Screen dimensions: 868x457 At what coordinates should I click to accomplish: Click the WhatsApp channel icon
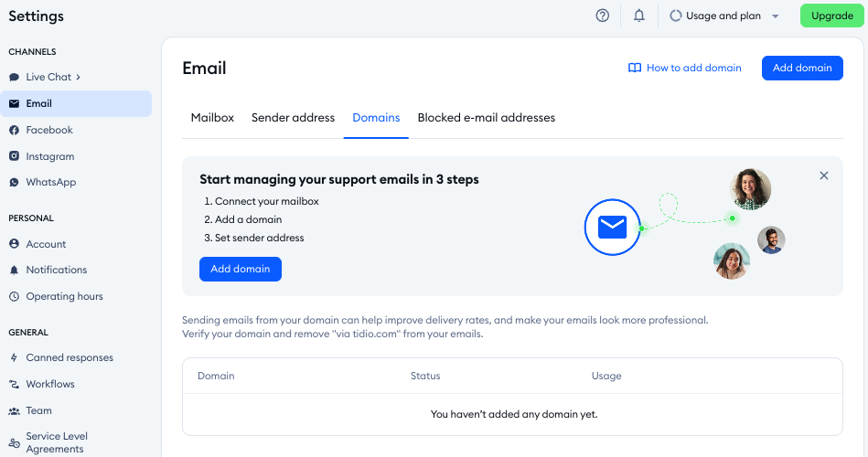click(x=14, y=182)
